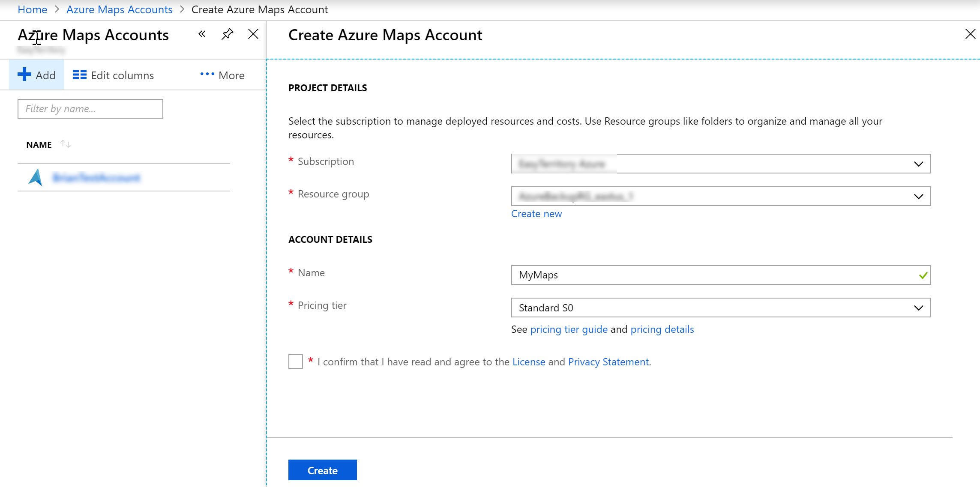The height and width of the screenshot is (487, 980).
Task: Expand the Subscription dropdown
Action: click(721, 164)
